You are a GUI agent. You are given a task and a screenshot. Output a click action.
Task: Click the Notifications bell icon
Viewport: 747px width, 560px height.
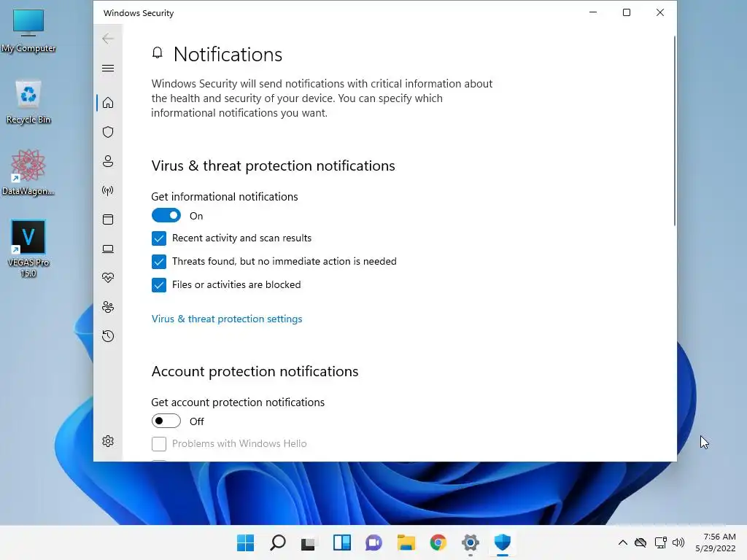coord(158,52)
